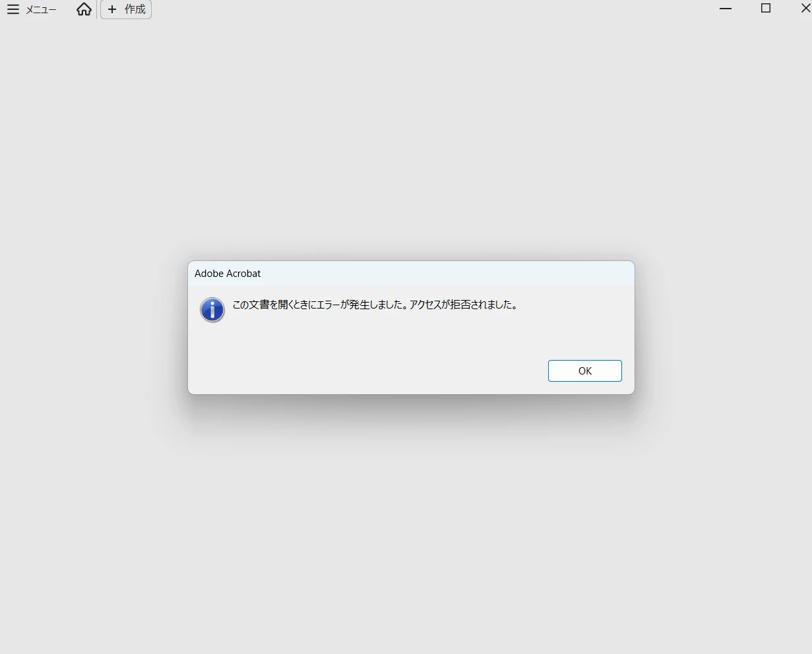Click the three-line menu icon at top-left
The height and width of the screenshot is (654, 812).
click(13, 9)
